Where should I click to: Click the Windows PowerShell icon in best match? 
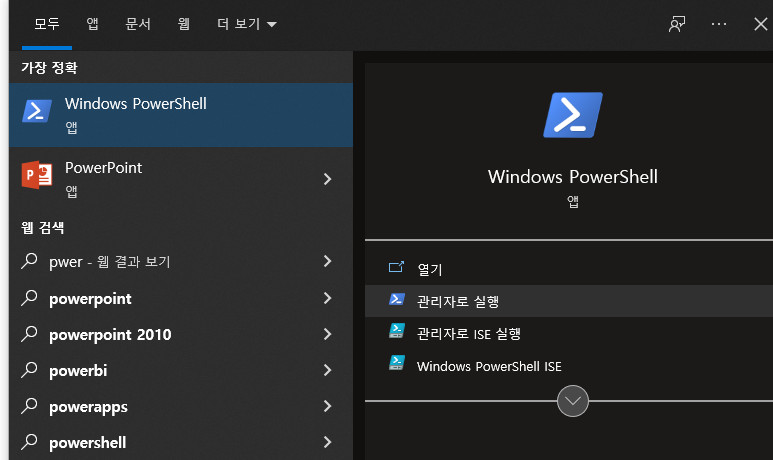(x=37, y=111)
